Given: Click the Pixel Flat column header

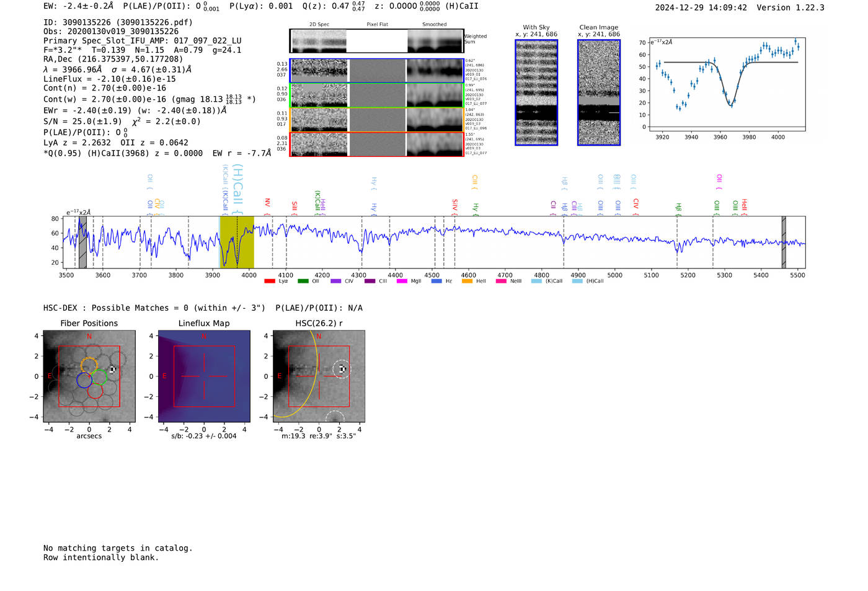Looking at the screenshot, I should [377, 24].
